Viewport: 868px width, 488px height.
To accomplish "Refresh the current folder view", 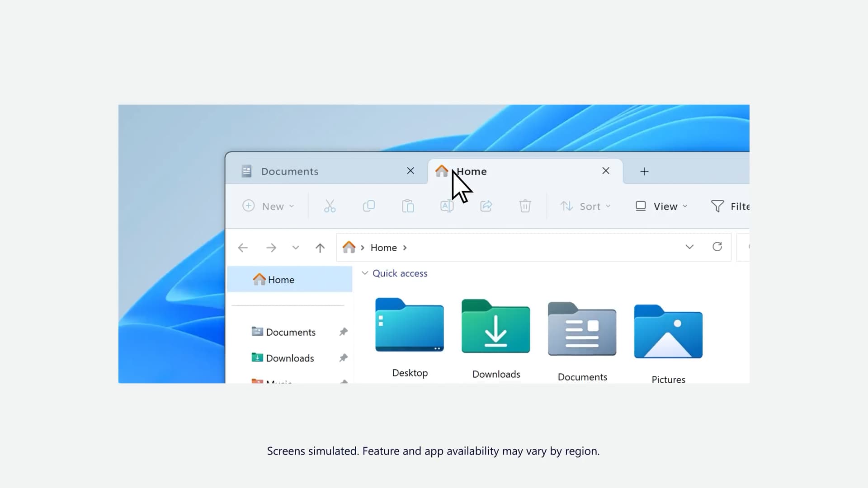I will point(717,247).
